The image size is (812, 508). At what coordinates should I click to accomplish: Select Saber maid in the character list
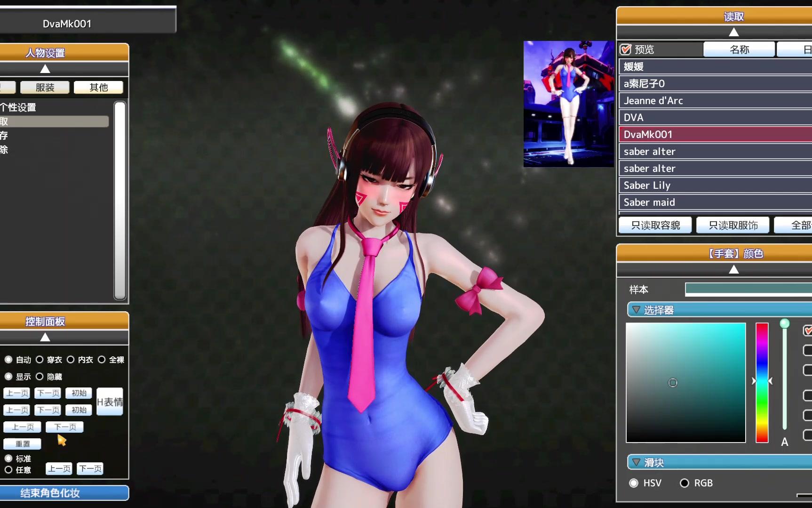pos(715,202)
